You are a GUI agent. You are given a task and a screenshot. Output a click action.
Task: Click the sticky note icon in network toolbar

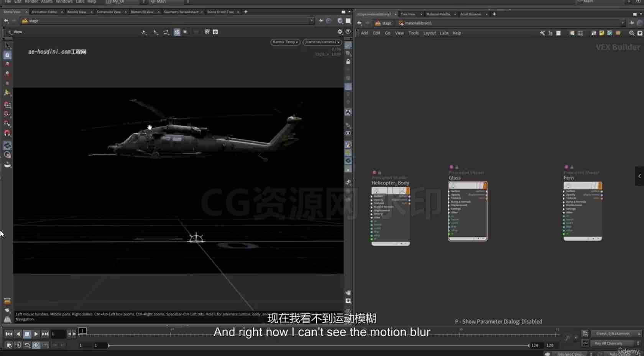point(602,33)
